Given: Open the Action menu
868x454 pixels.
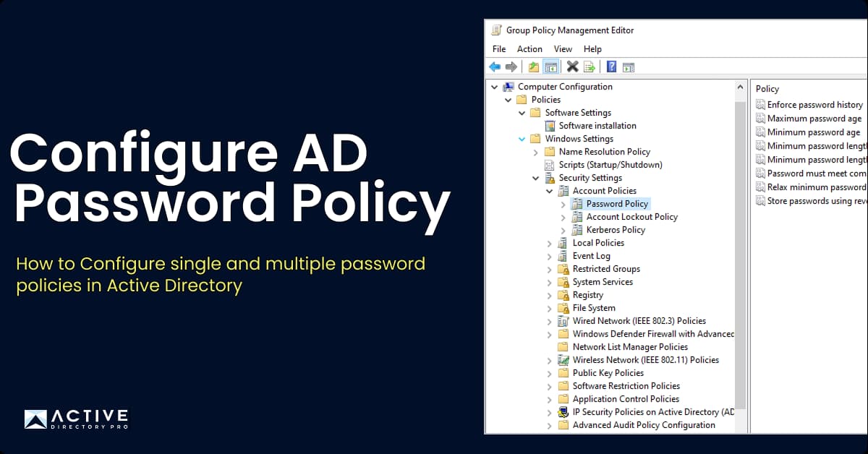Looking at the screenshot, I should (x=529, y=49).
